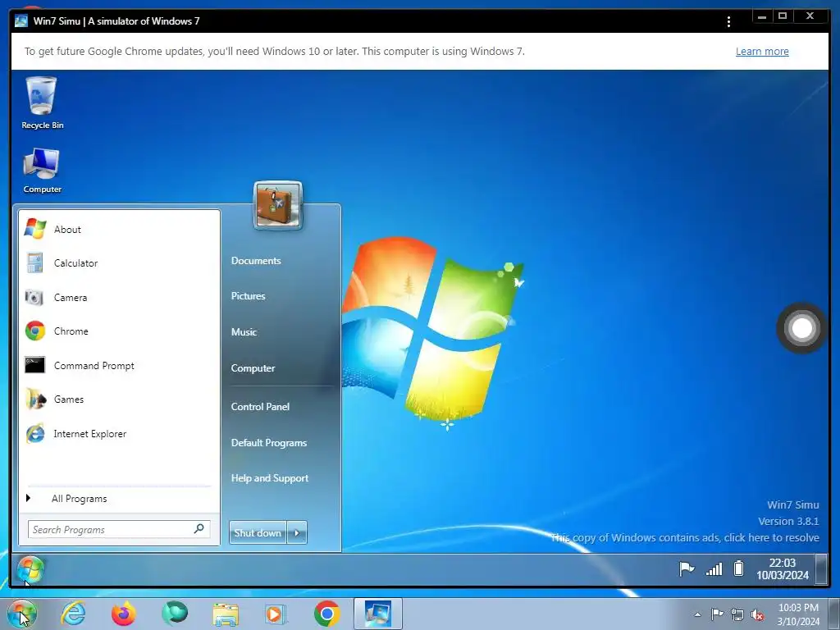The height and width of the screenshot is (630, 840).
Task: Click the muted volume tray icon
Action: point(757,615)
